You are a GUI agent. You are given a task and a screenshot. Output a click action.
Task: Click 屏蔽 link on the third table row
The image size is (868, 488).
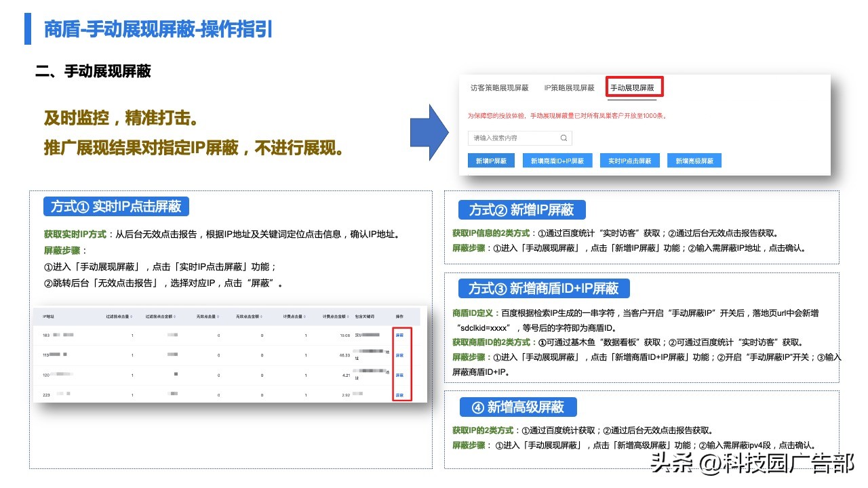pos(400,375)
